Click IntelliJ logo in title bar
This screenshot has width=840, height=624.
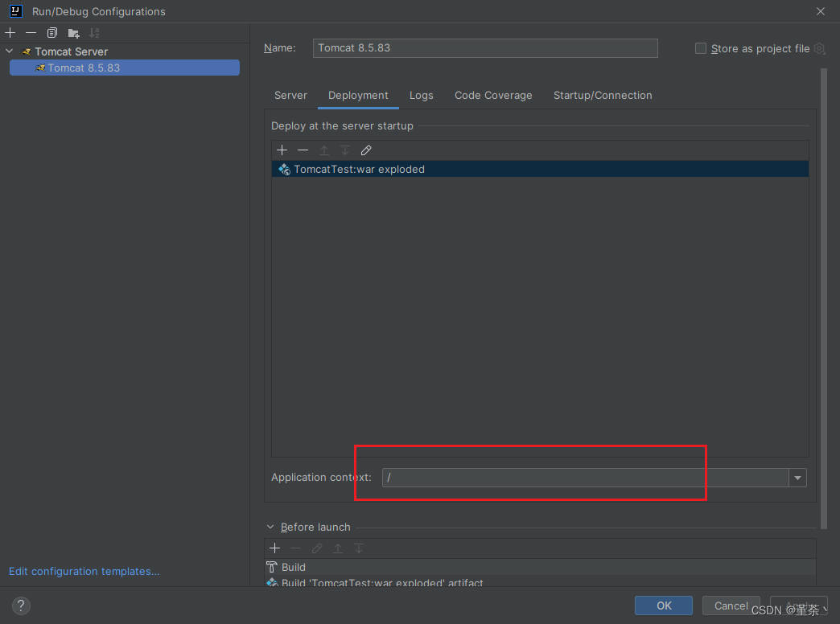[x=15, y=10]
